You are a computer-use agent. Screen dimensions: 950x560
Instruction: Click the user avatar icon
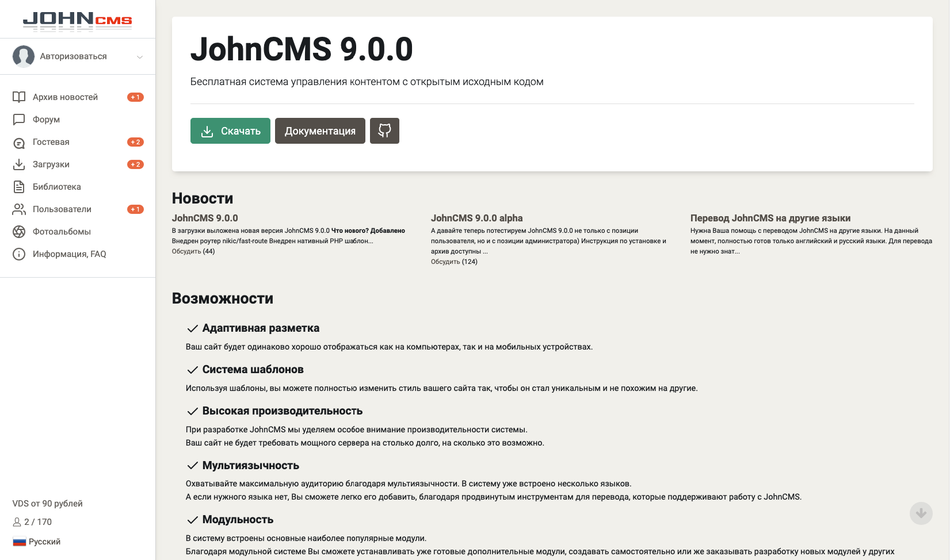[x=24, y=56]
